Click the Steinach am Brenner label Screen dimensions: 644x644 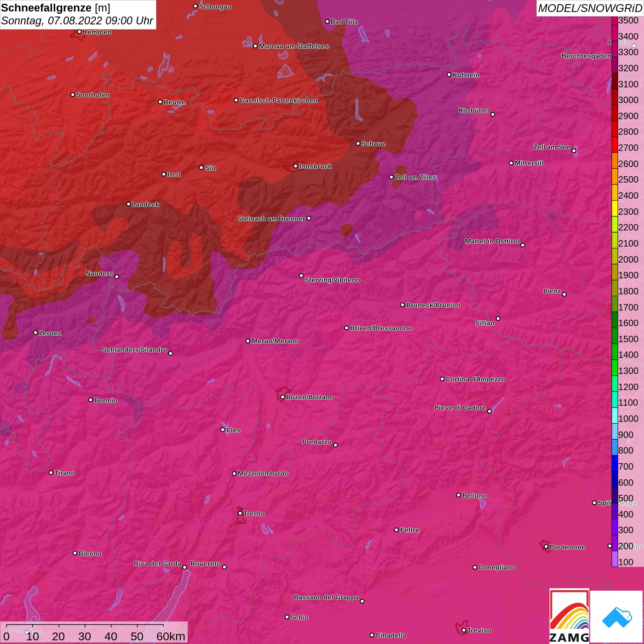[x=271, y=218]
